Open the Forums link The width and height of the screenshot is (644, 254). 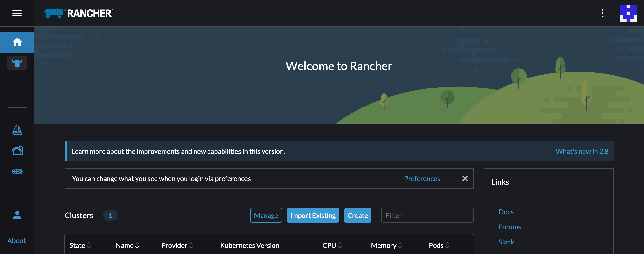pos(509,227)
